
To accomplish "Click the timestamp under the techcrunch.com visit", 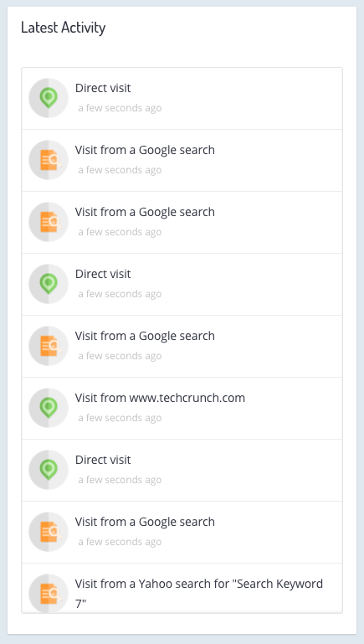I will pyautogui.click(x=120, y=418).
